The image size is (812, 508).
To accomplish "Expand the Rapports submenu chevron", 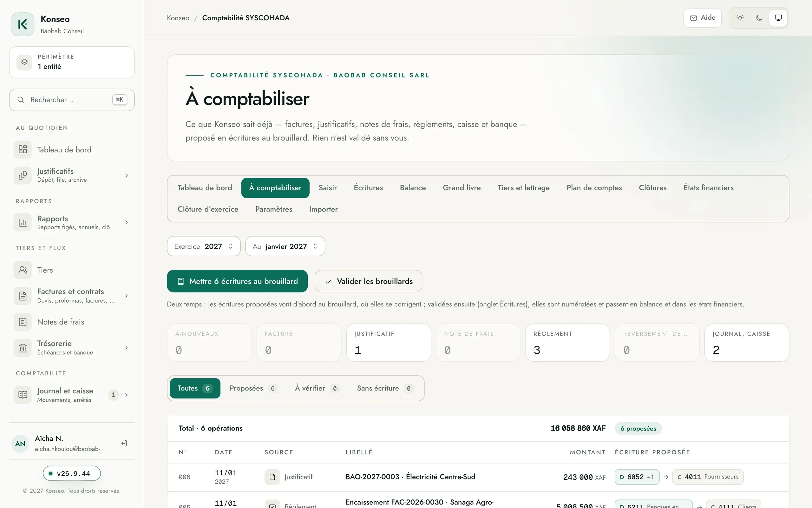I will 127,223.
